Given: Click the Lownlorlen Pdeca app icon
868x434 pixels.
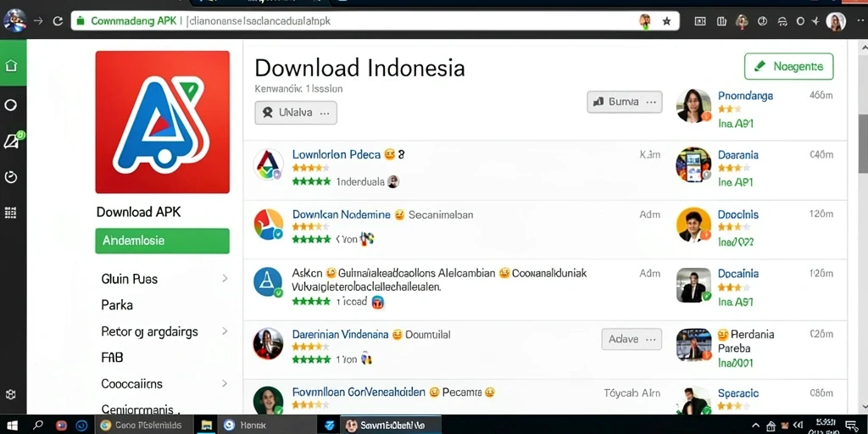Looking at the screenshot, I should click(269, 164).
